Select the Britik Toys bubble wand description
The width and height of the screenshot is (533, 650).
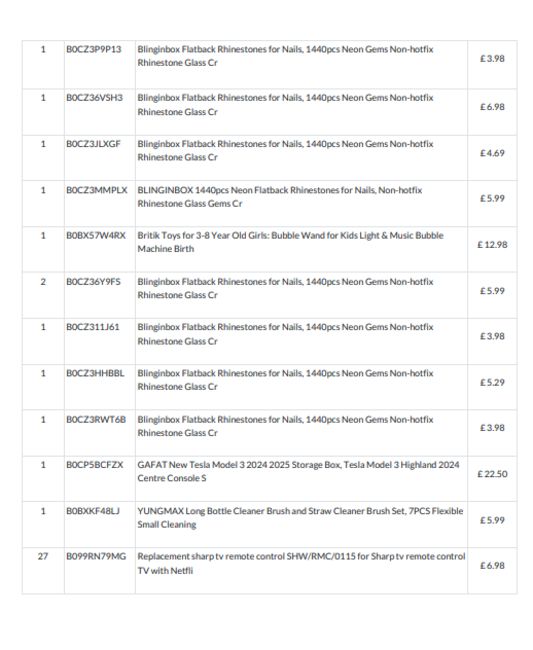pyautogui.click(x=291, y=242)
